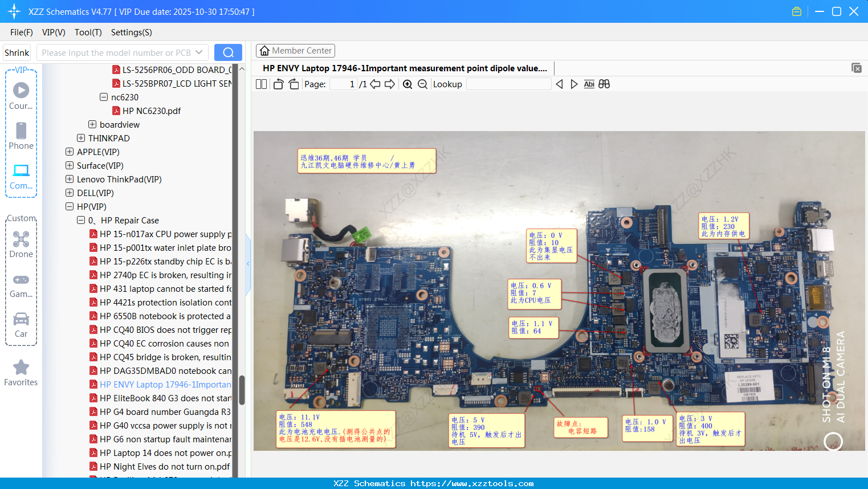Click the binoculars search icon
Image resolution: width=868 pixels, height=489 pixels.
coord(604,84)
